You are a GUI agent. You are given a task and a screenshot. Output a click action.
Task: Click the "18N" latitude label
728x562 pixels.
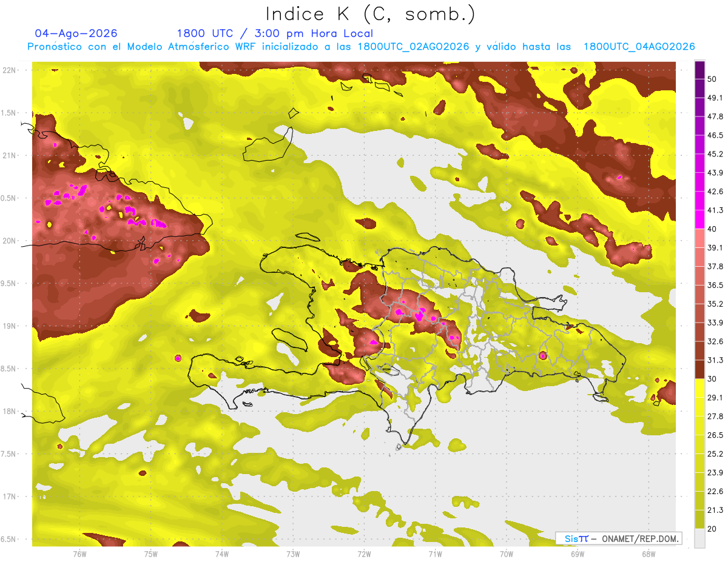tap(10, 412)
